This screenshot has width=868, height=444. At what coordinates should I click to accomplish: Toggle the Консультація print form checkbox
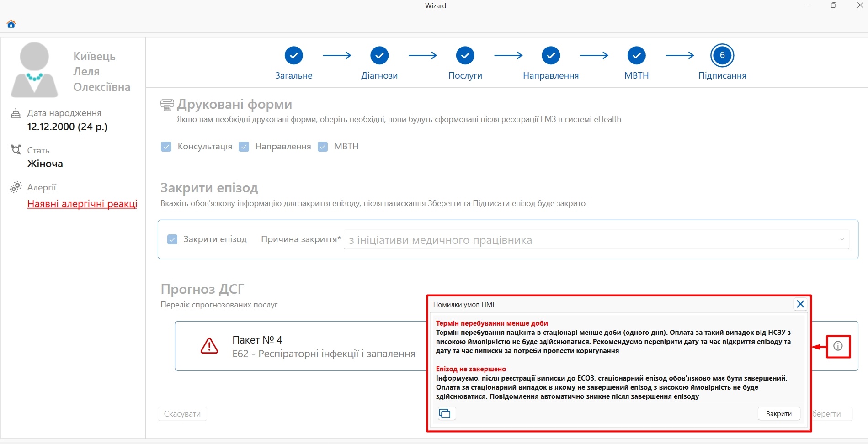point(166,147)
